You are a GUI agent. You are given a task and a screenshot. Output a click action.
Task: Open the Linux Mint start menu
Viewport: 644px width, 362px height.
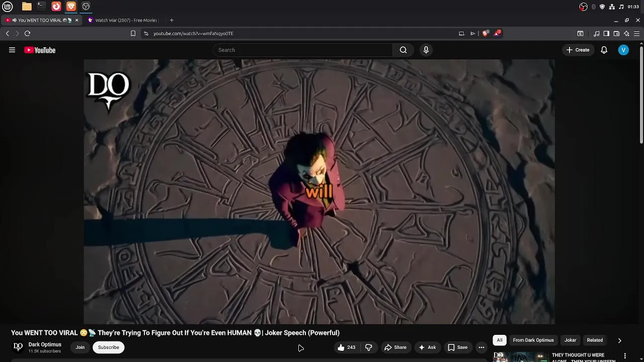tap(8, 7)
